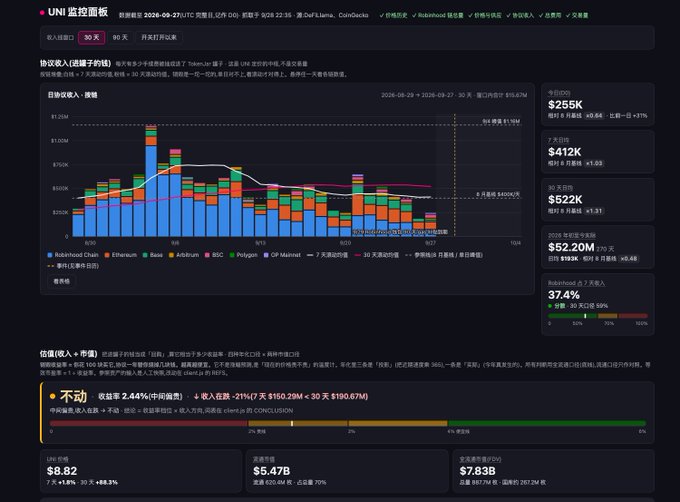Viewport: 680px width, 502px height.
Task: Click the 协议收入 checkmark status
Action: 520,15
